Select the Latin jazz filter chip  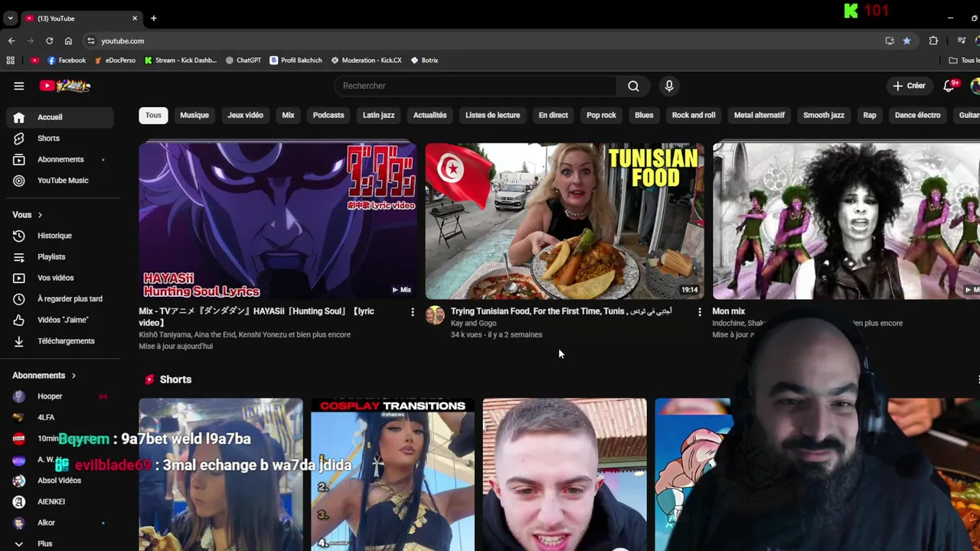coord(378,115)
